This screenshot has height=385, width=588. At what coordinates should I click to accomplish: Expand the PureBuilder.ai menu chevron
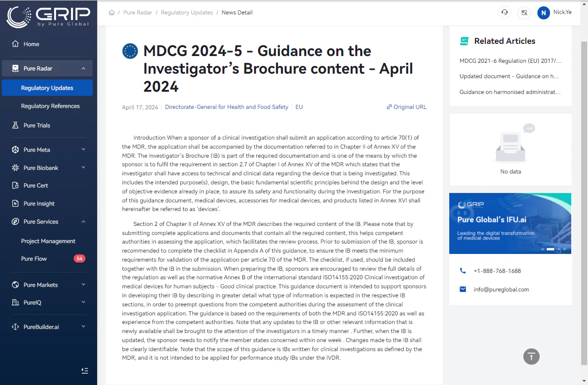(84, 327)
